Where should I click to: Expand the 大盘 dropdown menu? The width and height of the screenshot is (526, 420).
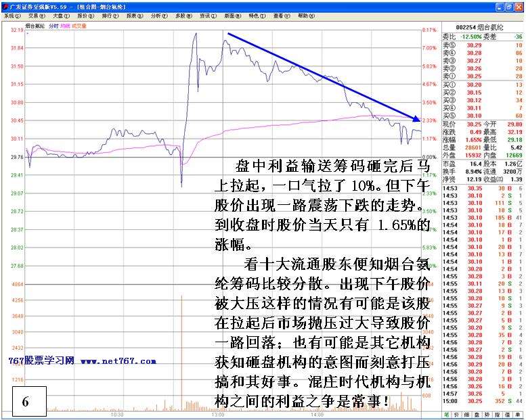(61, 16)
